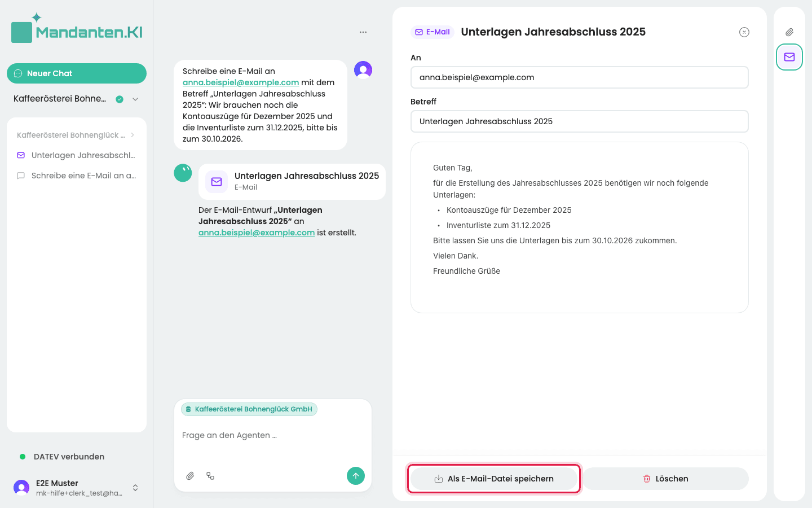Image resolution: width=812 pixels, height=508 pixels.
Task: Open the E2E Muster account switcher
Action: (x=77, y=488)
